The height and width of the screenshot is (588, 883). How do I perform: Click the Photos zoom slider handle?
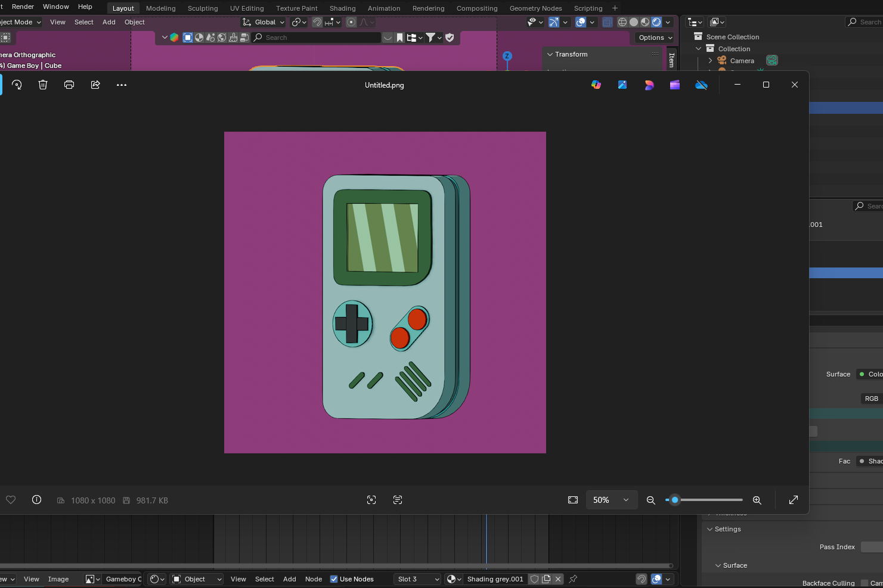[675, 500]
